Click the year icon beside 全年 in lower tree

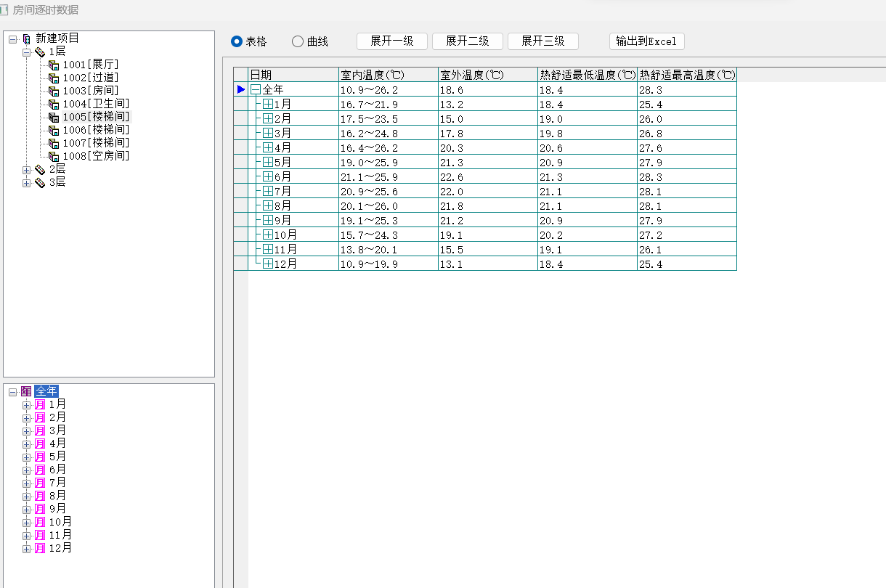click(26, 391)
